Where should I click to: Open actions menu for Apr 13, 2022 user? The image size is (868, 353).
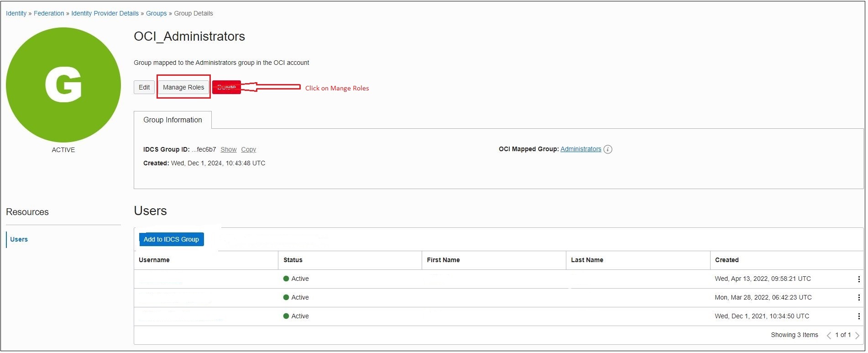pyautogui.click(x=858, y=279)
